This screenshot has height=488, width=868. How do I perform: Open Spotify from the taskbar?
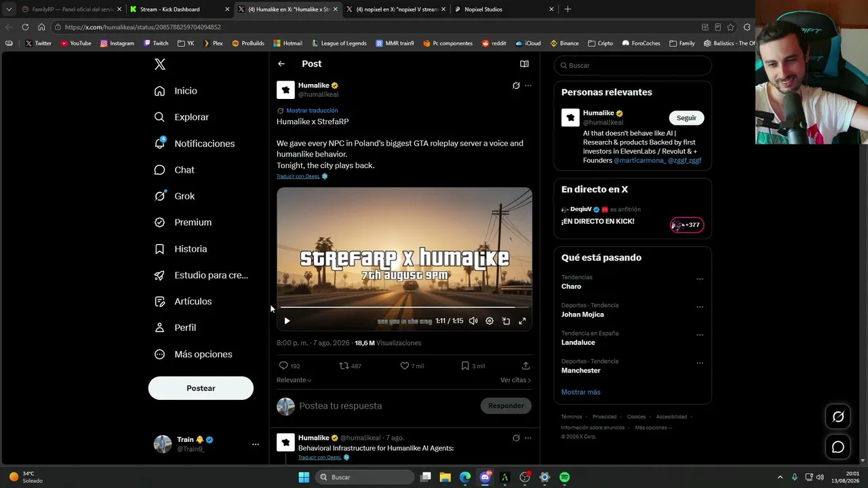564,477
